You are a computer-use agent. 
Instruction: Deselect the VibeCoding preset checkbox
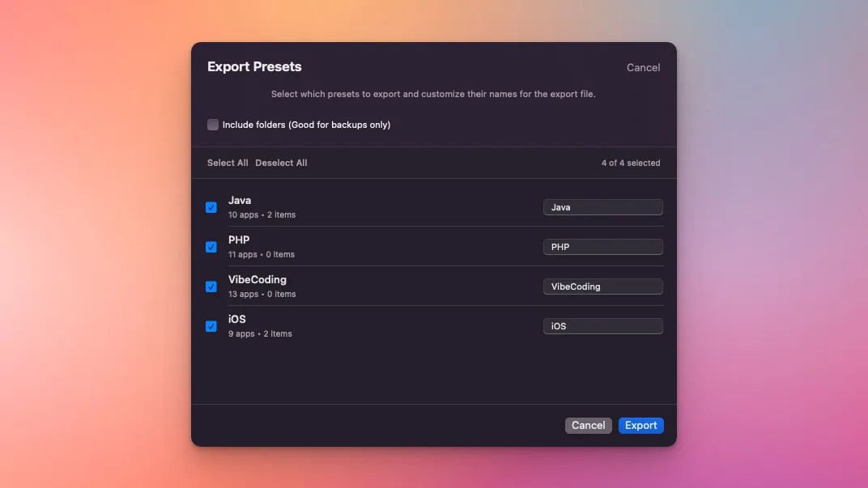tap(211, 286)
